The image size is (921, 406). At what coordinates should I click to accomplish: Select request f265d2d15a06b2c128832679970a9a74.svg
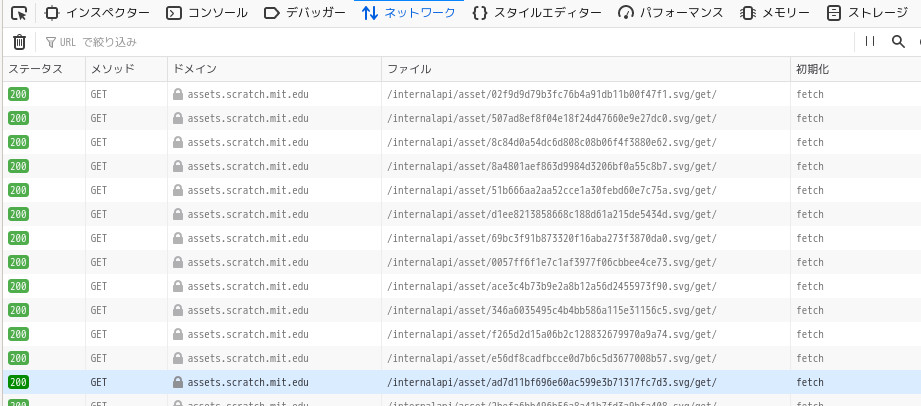(x=462, y=334)
